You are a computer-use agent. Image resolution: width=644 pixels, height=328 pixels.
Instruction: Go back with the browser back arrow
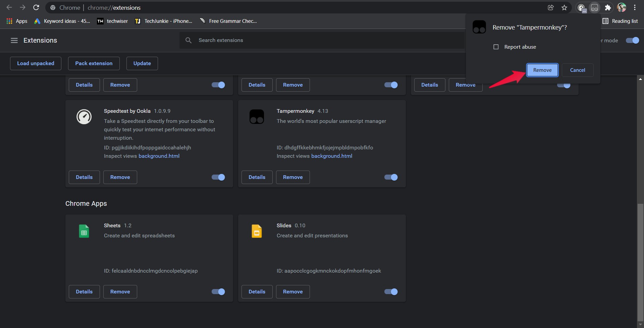coord(9,7)
